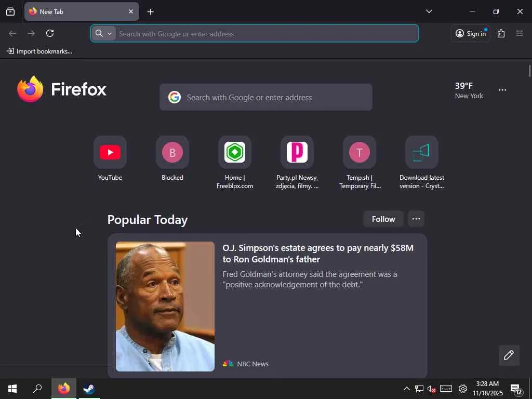The width and height of the screenshot is (532, 399).
Task: Open the 39°F New York weather widget
Action: (x=469, y=90)
